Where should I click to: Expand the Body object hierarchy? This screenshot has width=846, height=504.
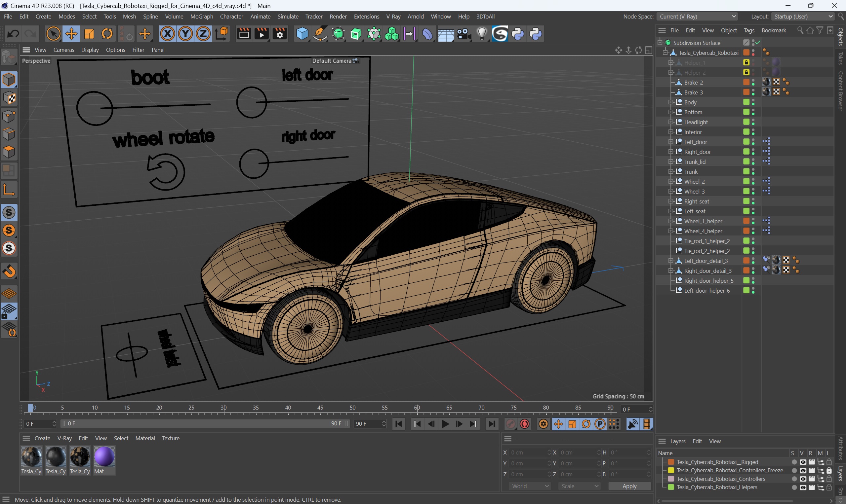point(670,102)
